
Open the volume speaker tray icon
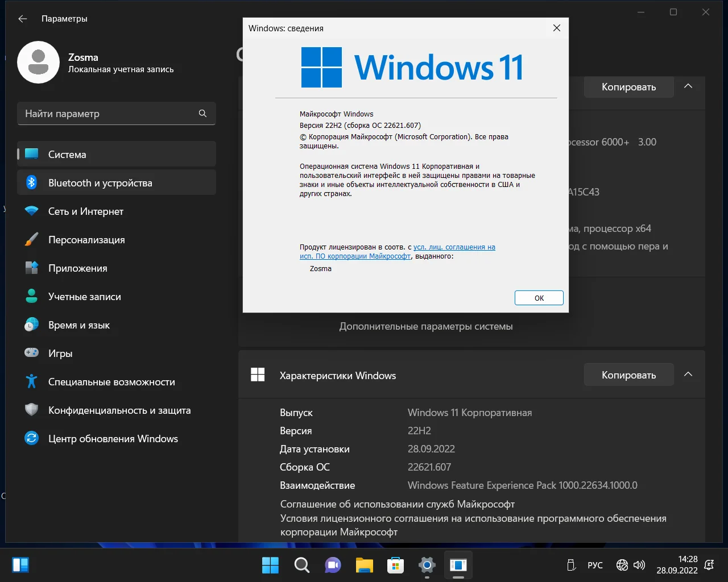tap(639, 565)
